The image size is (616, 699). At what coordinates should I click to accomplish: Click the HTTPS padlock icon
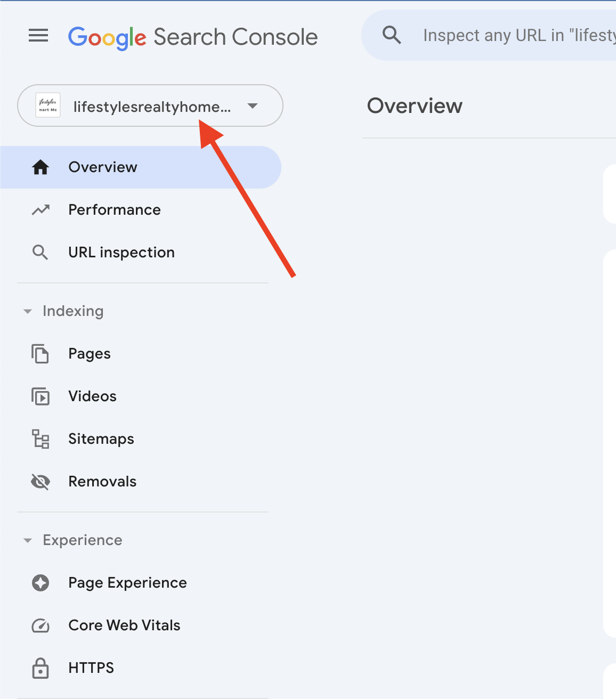click(x=40, y=668)
